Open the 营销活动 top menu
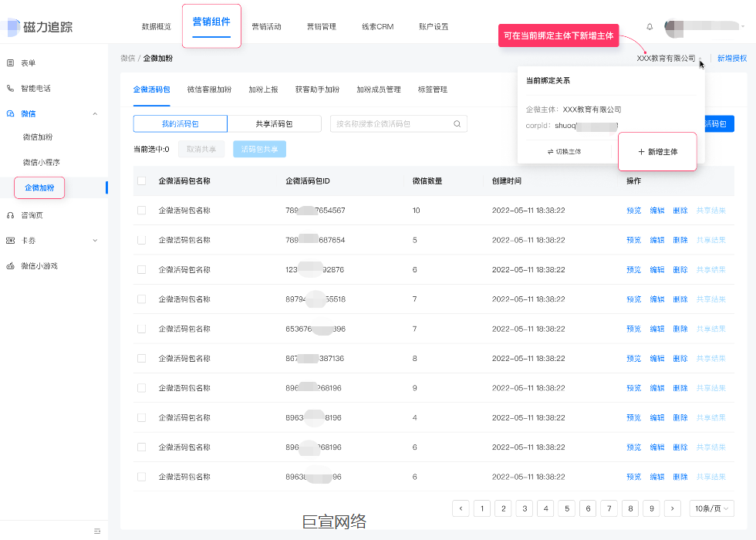 tap(266, 26)
